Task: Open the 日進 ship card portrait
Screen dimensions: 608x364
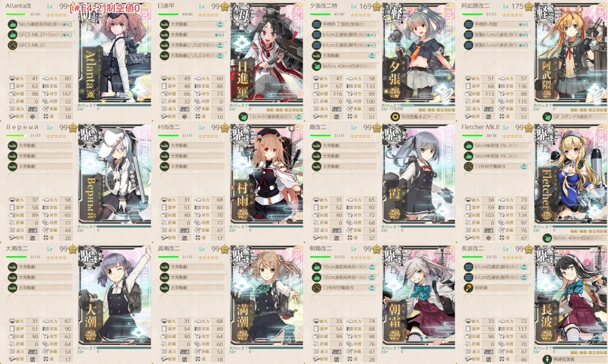Action: point(267,53)
